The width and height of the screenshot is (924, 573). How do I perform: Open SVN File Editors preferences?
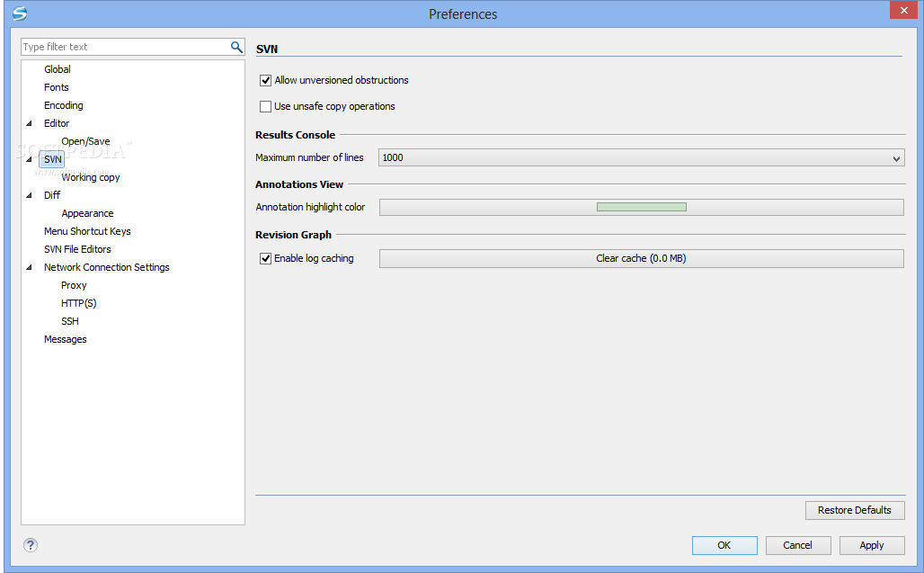pos(77,249)
